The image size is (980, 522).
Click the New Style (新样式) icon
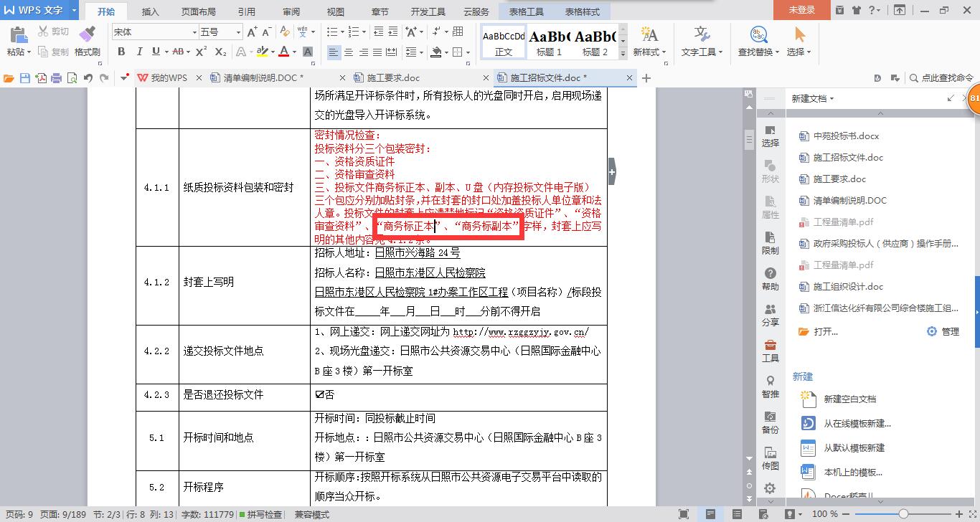(x=649, y=34)
